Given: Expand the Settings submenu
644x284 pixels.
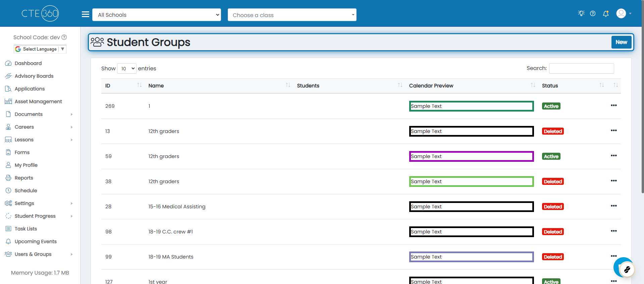Looking at the screenshot, I should coord(72,203).
